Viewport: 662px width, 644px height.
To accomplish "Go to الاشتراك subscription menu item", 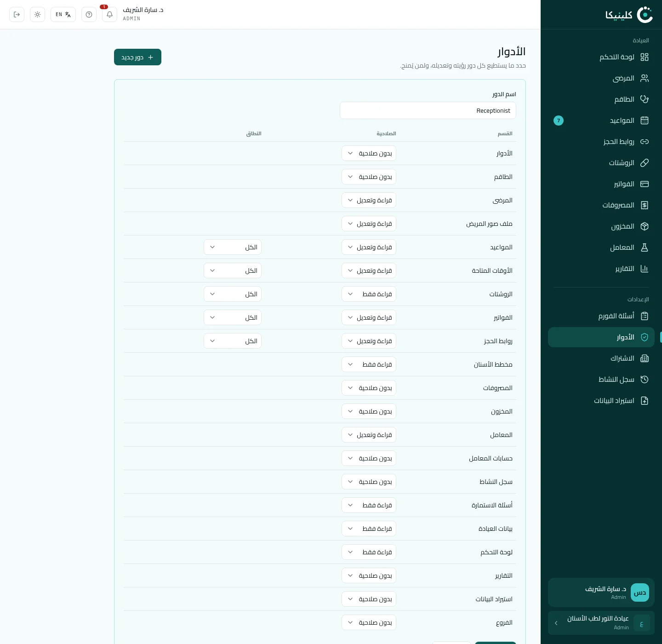I will pyautogui.click(x=601, y=358).
